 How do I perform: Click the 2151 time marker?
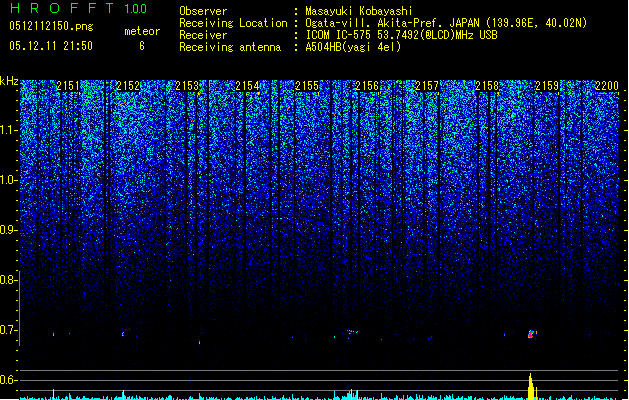(x=68, y=86)
